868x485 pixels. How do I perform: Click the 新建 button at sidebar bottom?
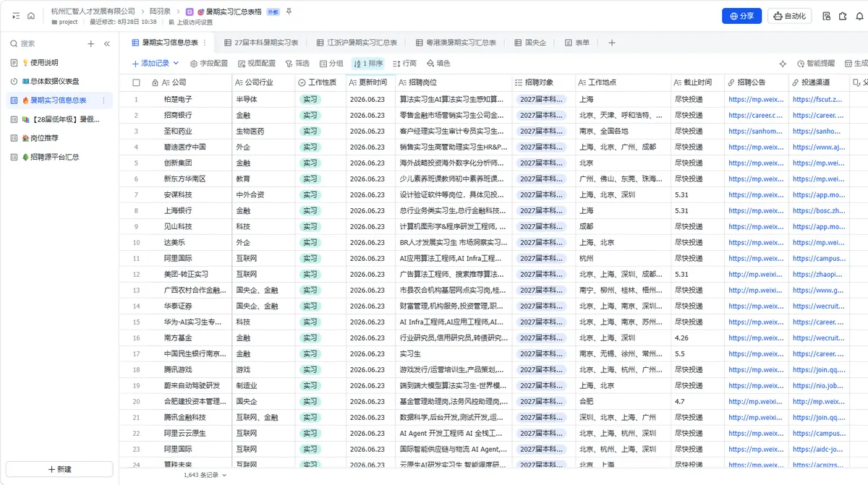(x=59, y=469)
